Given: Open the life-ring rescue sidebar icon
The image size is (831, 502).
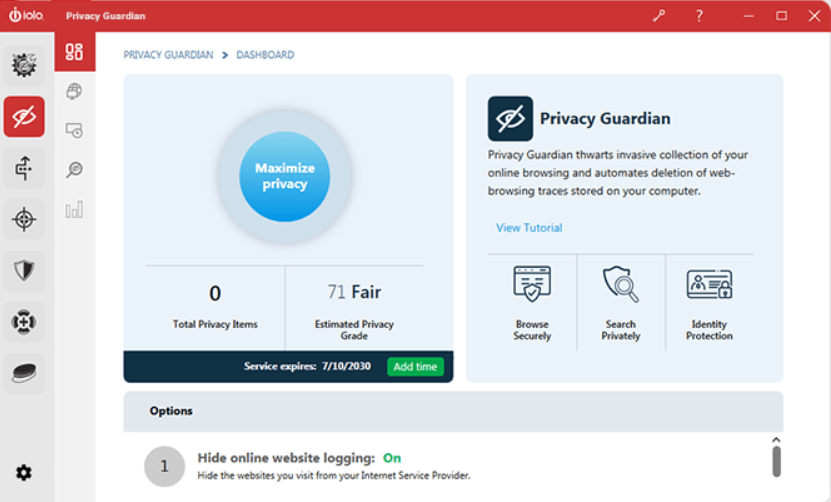Looking at the screenshot, I should [24, 322].
